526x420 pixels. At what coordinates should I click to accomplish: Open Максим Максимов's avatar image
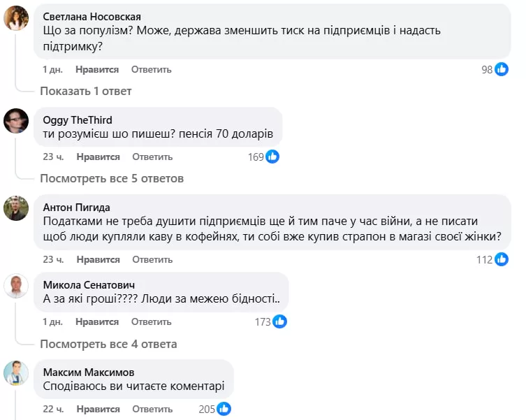(16, 372)
